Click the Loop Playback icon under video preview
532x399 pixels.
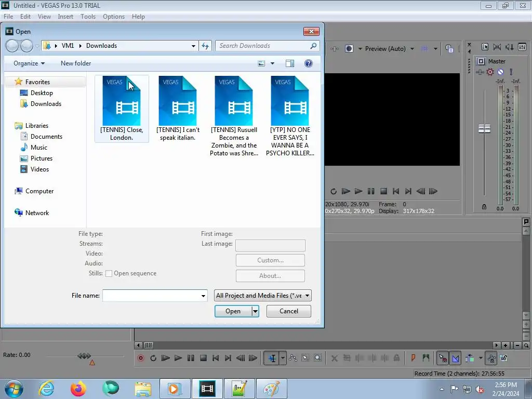334,191
